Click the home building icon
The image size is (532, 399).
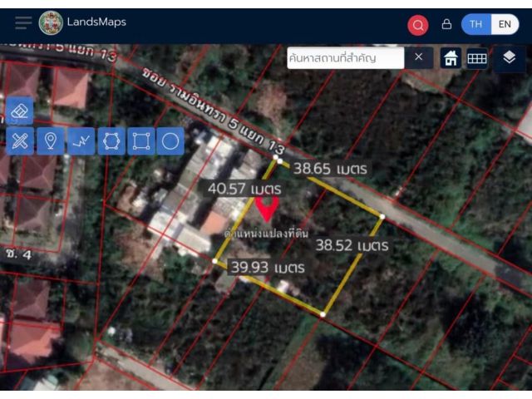click(x=451, y=58)
